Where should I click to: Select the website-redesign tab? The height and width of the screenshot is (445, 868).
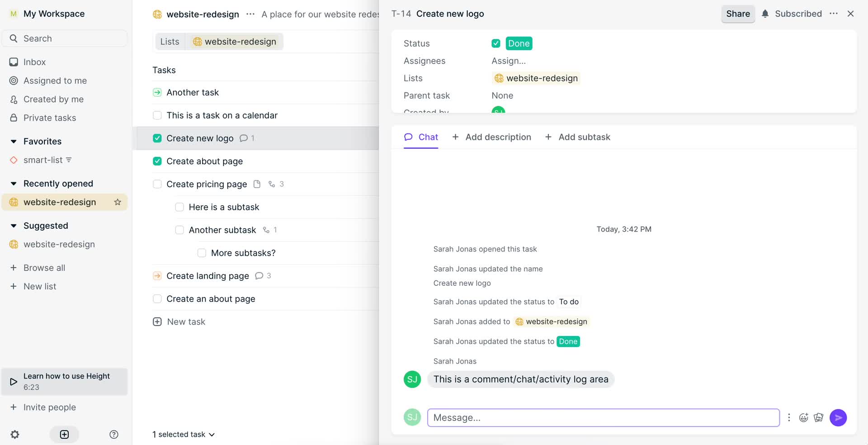tap(234, 42)
